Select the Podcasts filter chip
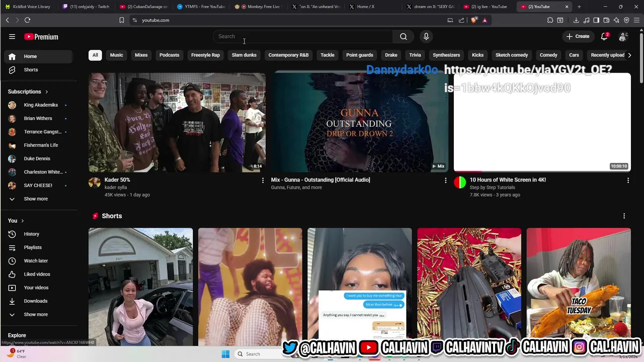Viewport: 644px width, 362px height. (169, 55)
